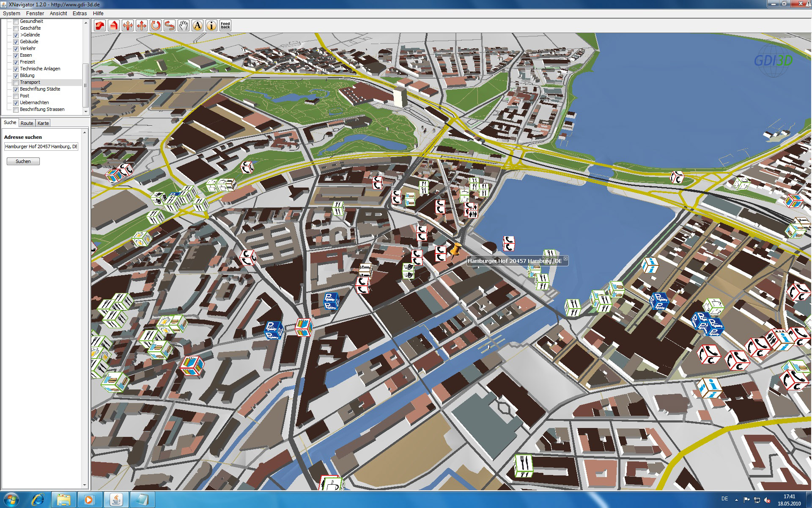Switch to the Karte tab
The image size is (812, 508).
(43, 123)
